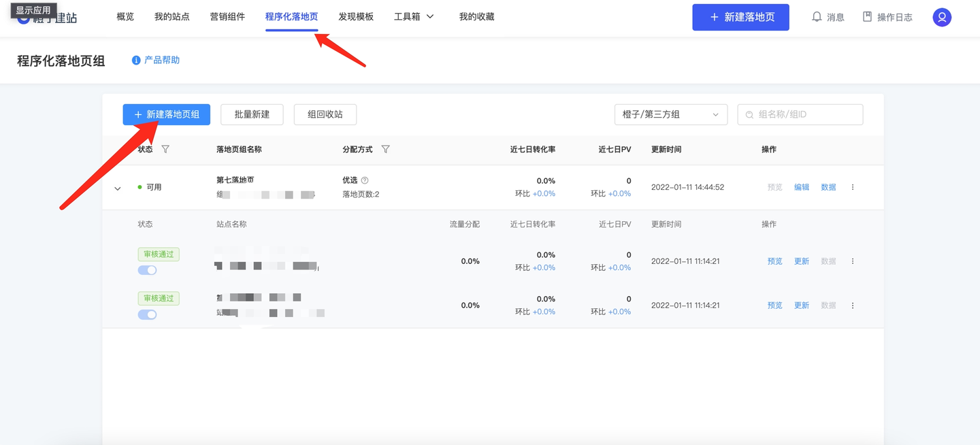The width and height of the screenshot is (980, 445).
Task: Toggle the first 审核通过 site switch
Action: [147, 270]
